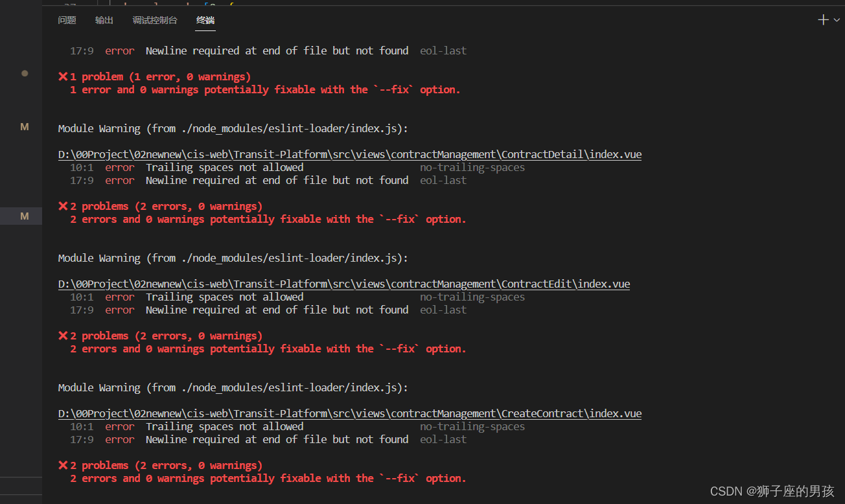Select the 调试控制台 tab
The height and width of the screenshot is (504, 845).
point(155,20)
